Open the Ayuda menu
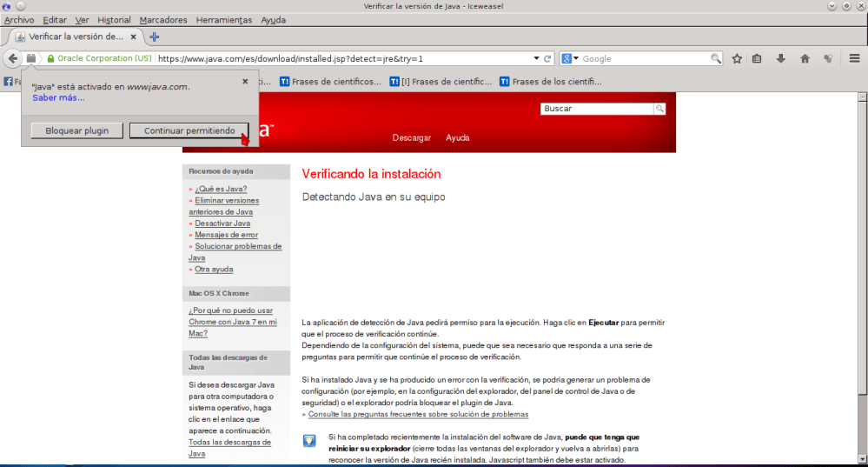 point(274,20)
